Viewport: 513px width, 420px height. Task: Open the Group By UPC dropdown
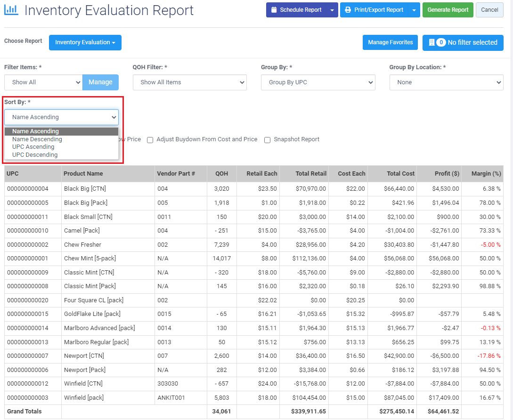[318, 82]
